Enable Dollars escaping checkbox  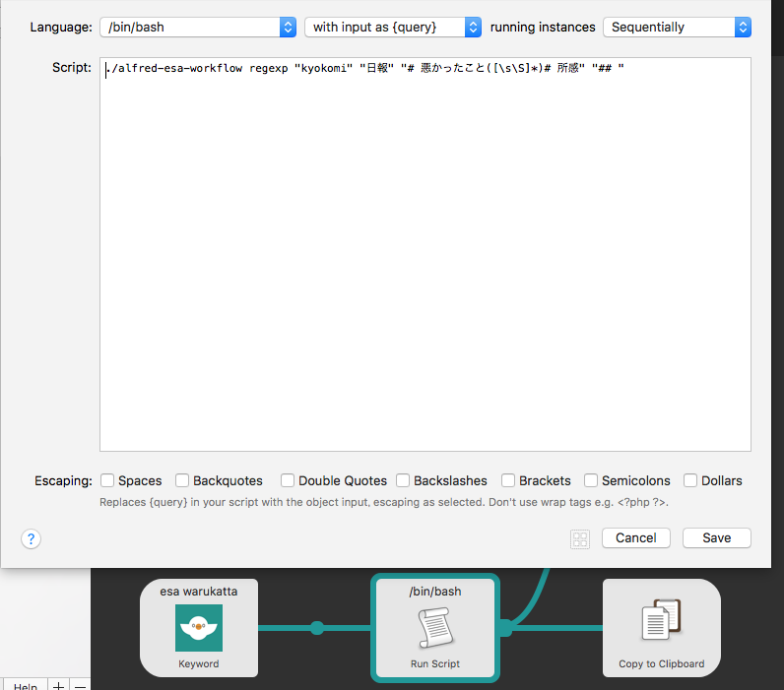coord(690,480)
